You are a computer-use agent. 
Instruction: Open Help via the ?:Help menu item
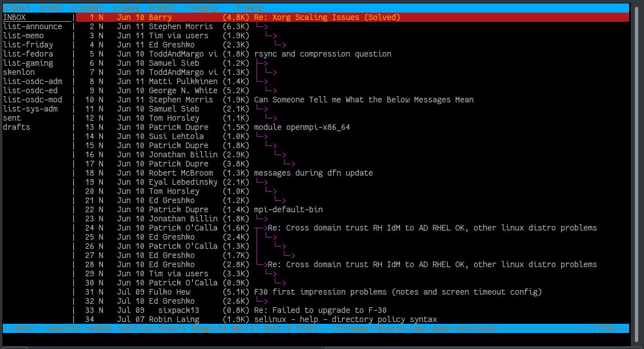click(247, 8)
